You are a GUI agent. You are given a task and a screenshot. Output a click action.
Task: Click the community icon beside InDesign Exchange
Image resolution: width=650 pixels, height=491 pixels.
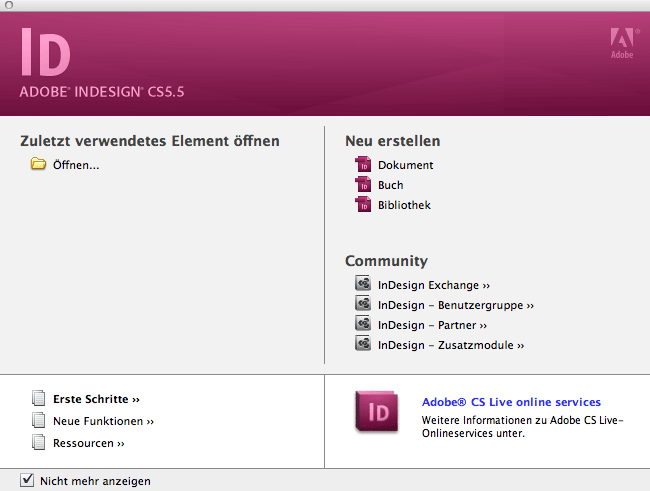point(363,284)
